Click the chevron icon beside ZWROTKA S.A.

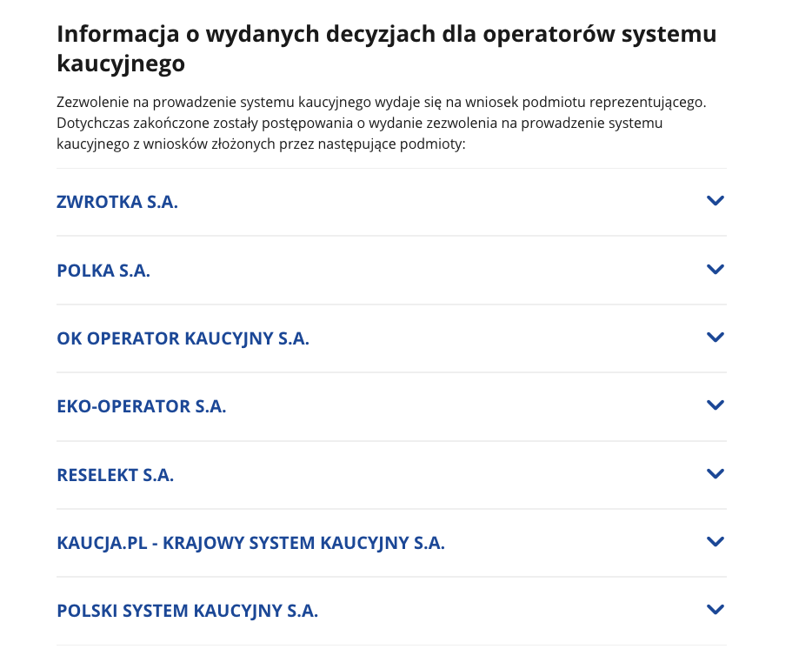[x=715, y=201]
